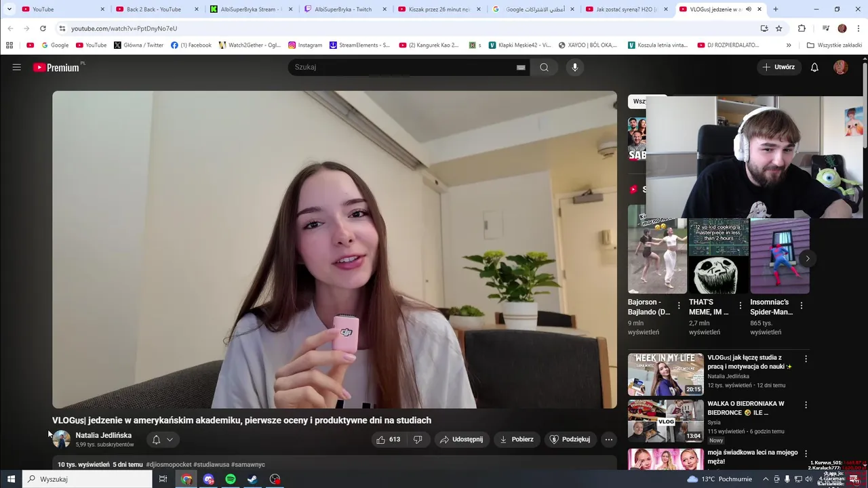View site information icon in address bar

coord(62,28)
